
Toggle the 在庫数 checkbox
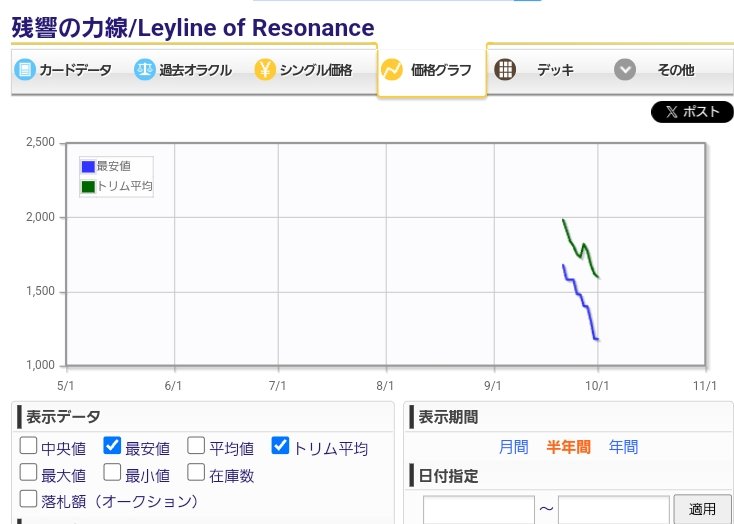point(197,473)
